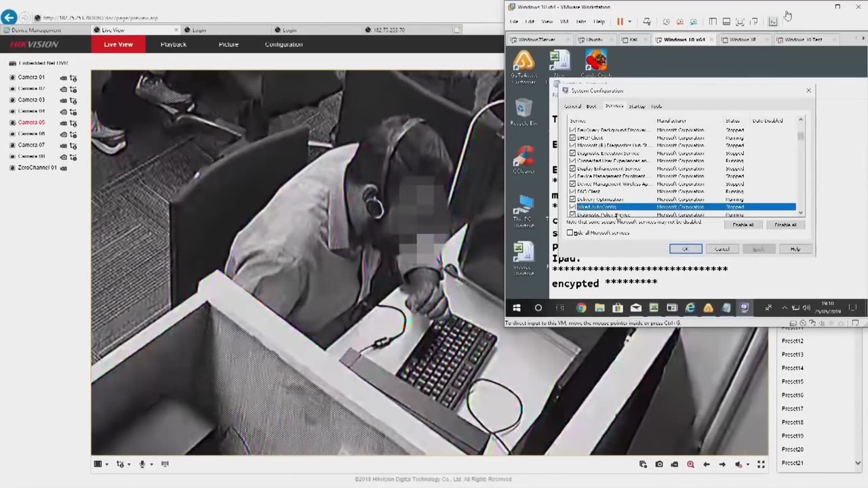Open Recycle Bin on VM desktop
Image resolution: width=868 pixels, height=488 pixels.
(524, 113)
